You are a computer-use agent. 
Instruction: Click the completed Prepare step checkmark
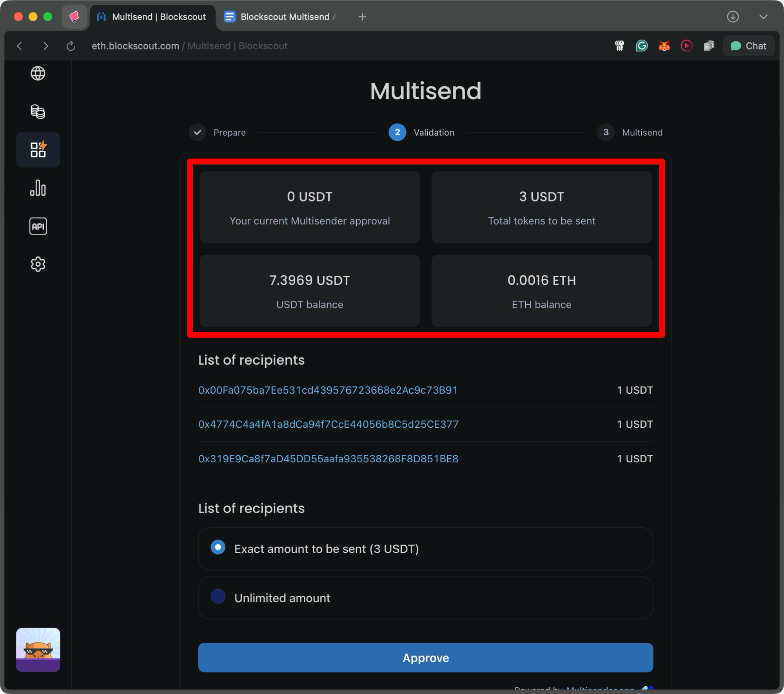[198, 133]
